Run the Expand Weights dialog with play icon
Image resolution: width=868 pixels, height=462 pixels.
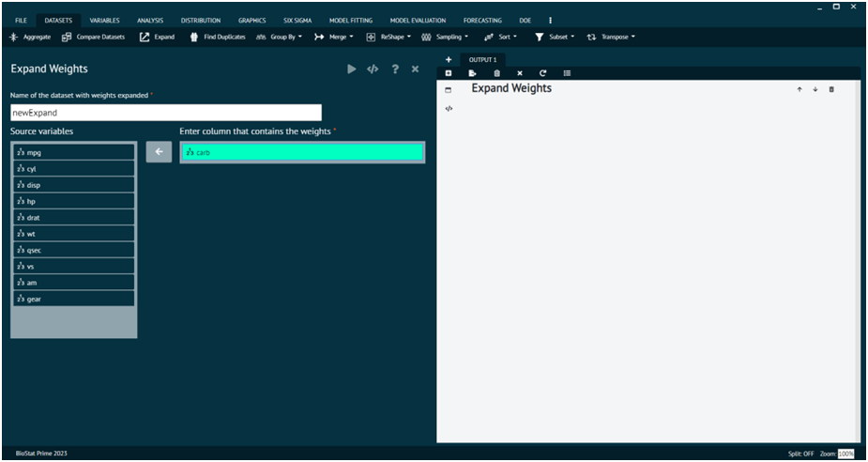coord(352,69)
